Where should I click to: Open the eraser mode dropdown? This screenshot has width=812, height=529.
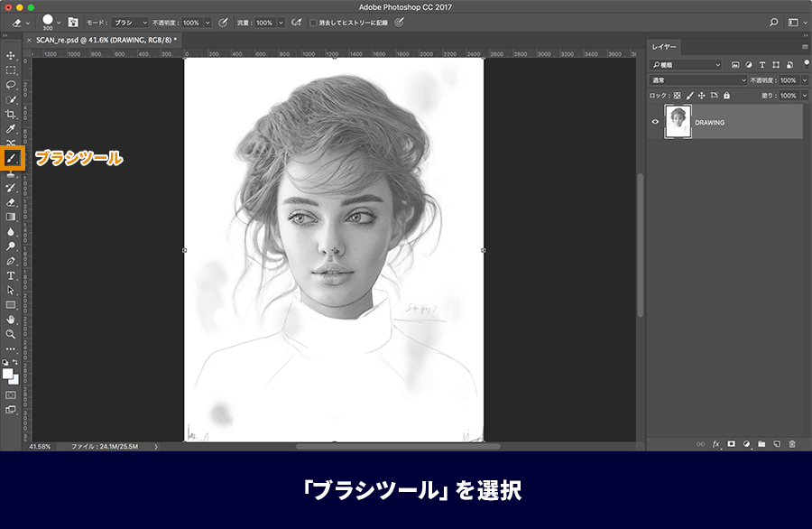(130, 23)
